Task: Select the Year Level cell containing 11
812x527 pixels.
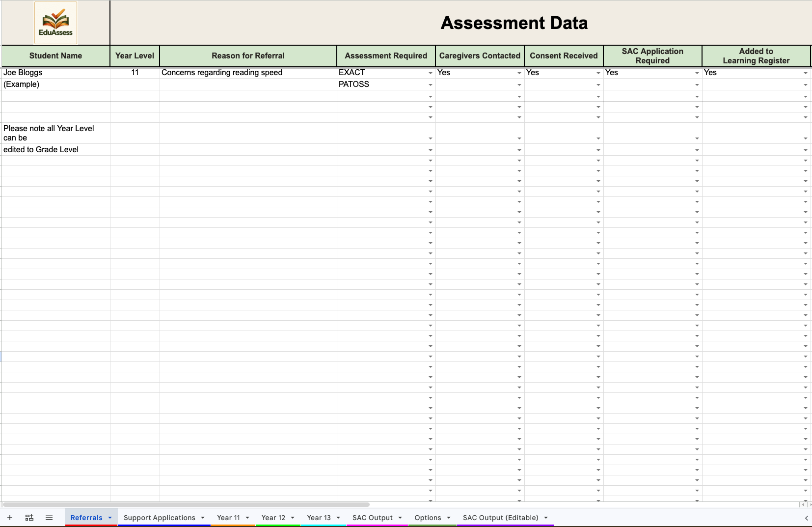Action: click(x=135, y=73)
